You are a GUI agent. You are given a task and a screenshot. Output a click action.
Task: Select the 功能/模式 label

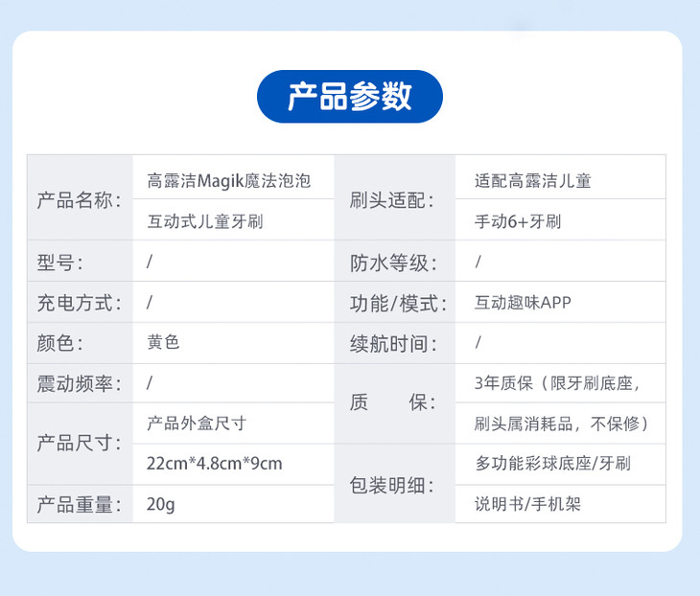point(398,303)
